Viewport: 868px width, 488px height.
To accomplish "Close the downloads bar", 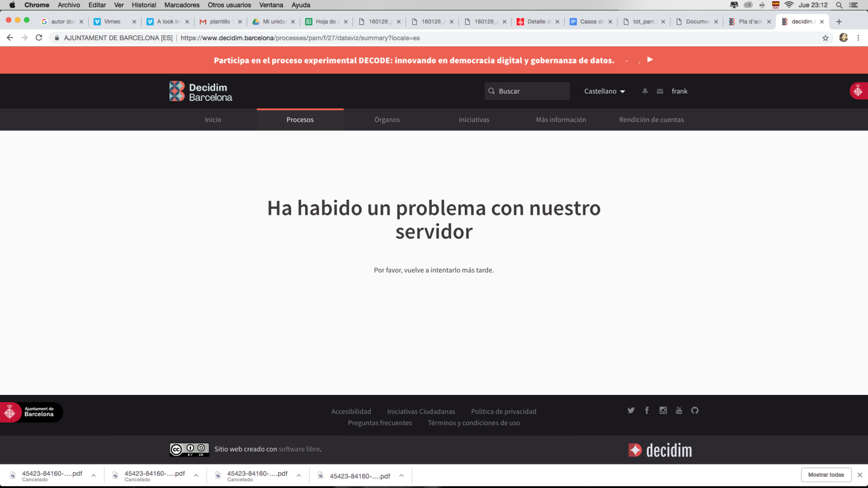I will 860,475.
